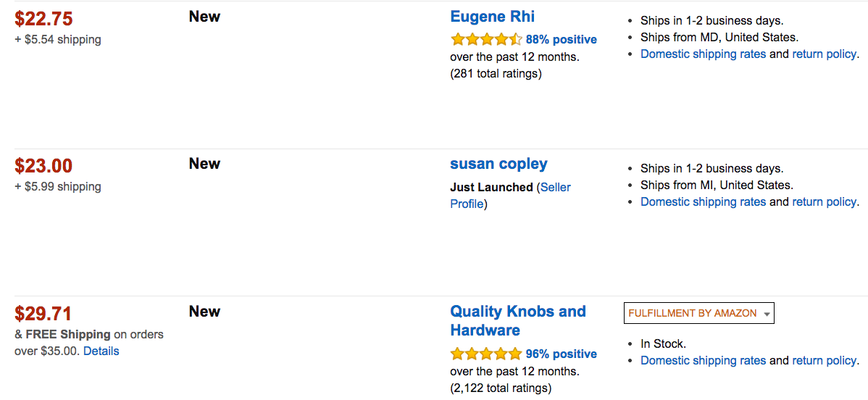Open Quality Knobs' return policy link

click(825, 360)
